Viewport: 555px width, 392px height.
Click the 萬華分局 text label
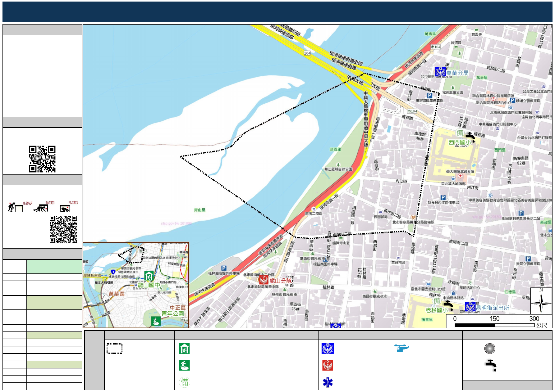tap(457, 73)
